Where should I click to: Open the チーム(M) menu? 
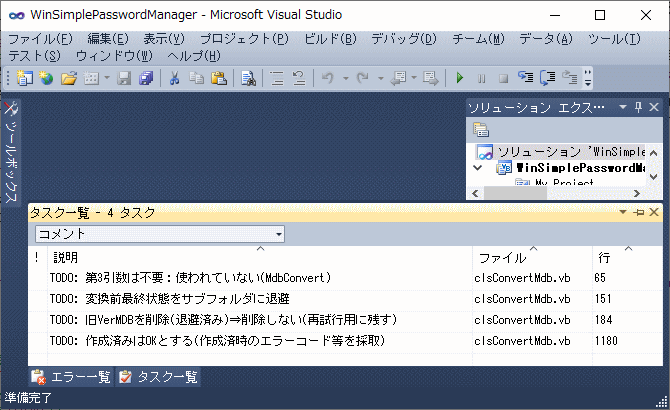[479, 39]
